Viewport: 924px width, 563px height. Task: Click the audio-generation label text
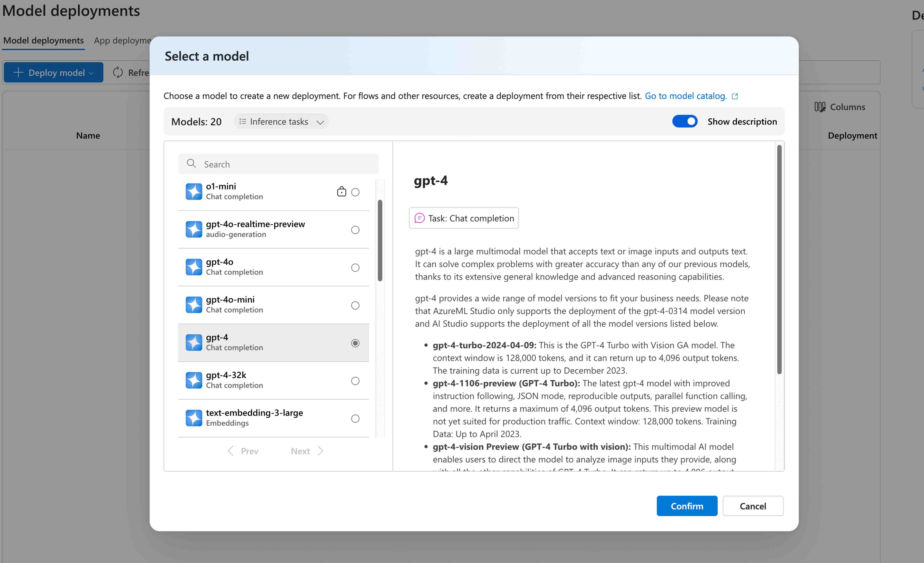coord(236,234)
